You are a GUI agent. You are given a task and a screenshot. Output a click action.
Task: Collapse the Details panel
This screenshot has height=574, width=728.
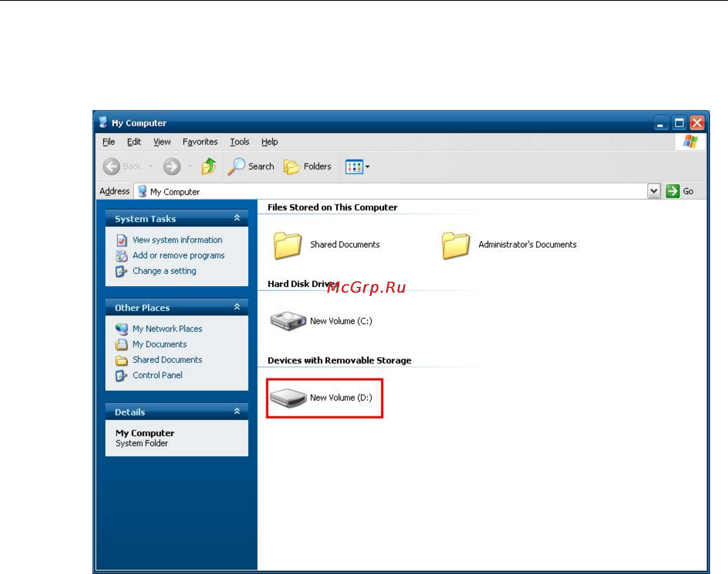(237, 411)
